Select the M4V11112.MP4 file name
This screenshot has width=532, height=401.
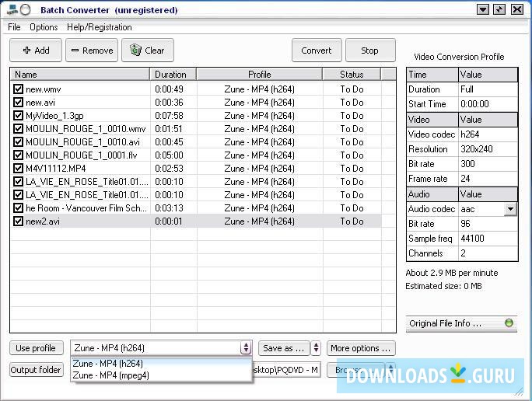tap(56, 169)
